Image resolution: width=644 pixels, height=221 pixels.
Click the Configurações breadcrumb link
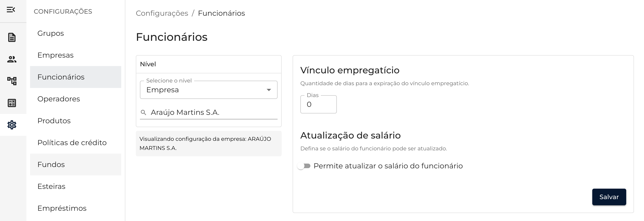tap(162, 13)
